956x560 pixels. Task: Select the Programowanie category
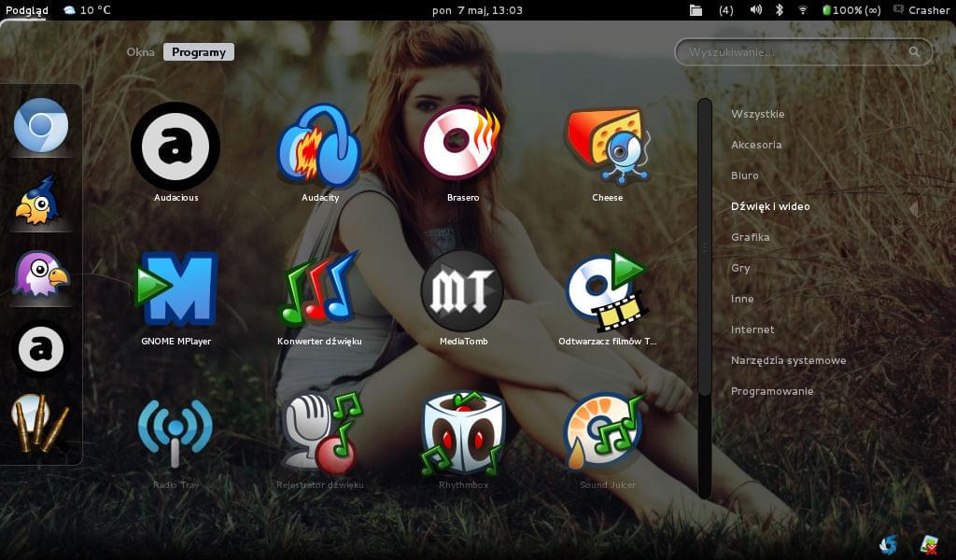pyautogui.click(x=772, y=391)
